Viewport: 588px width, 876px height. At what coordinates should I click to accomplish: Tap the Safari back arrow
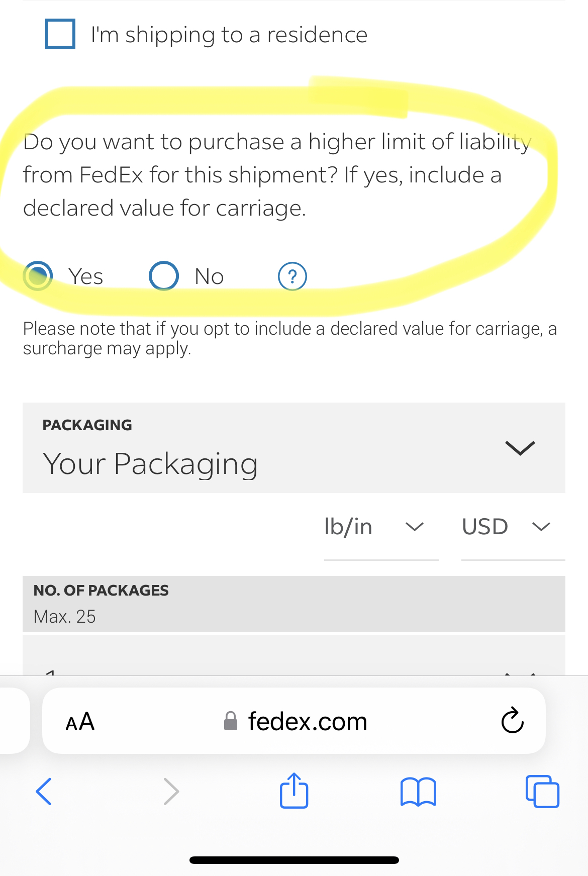point(44,792)
